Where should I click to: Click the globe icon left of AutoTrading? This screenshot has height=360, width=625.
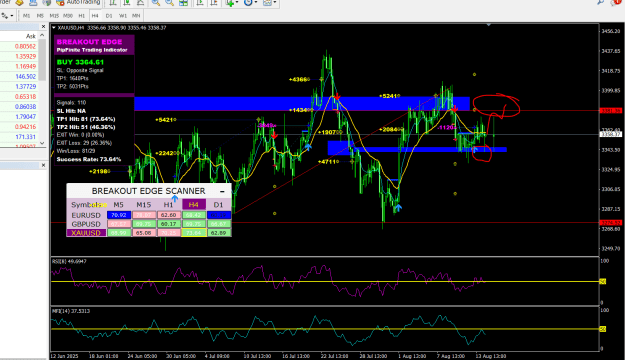[47, 2]
